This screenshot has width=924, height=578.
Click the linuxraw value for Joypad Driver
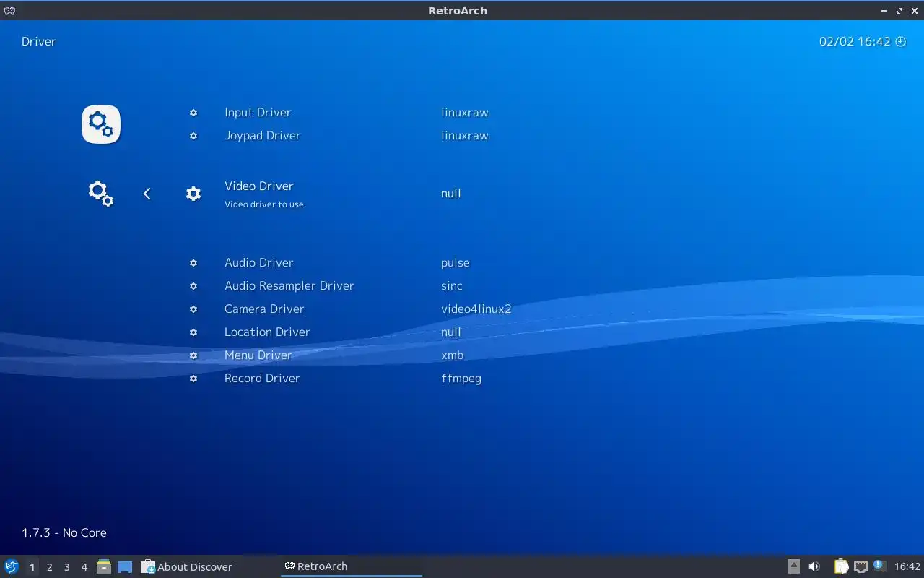(465, 136)
